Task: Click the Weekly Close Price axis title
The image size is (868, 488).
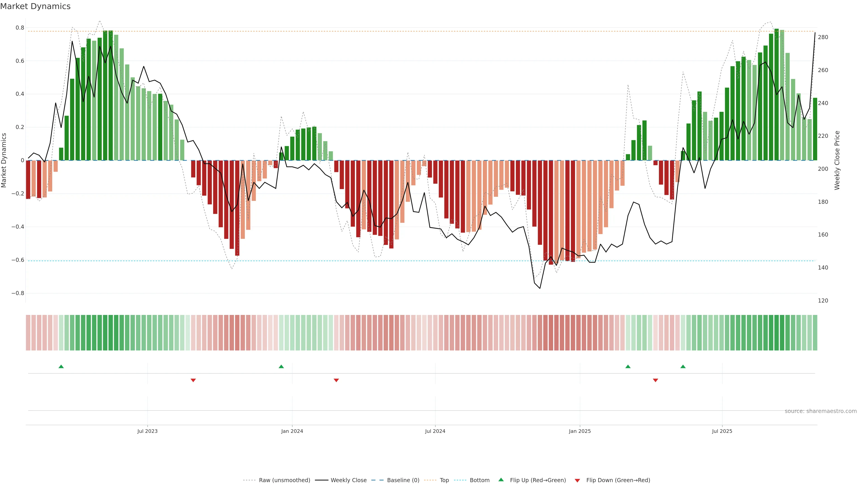Action: [837, 160]
